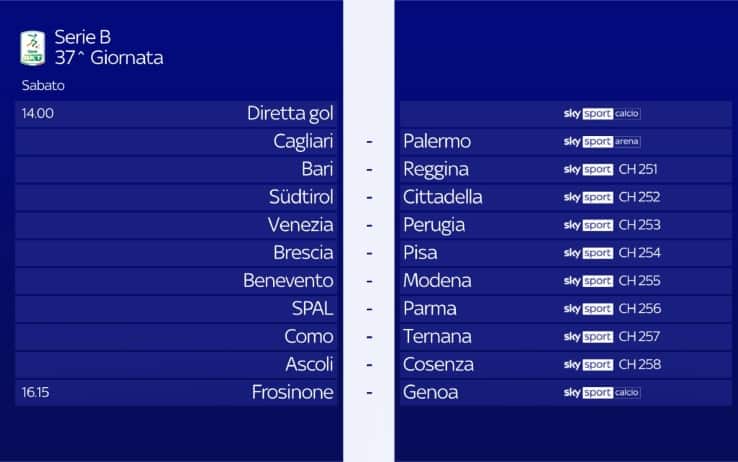
Task: Click the Cagliari team name
Action: click(303, 142)
